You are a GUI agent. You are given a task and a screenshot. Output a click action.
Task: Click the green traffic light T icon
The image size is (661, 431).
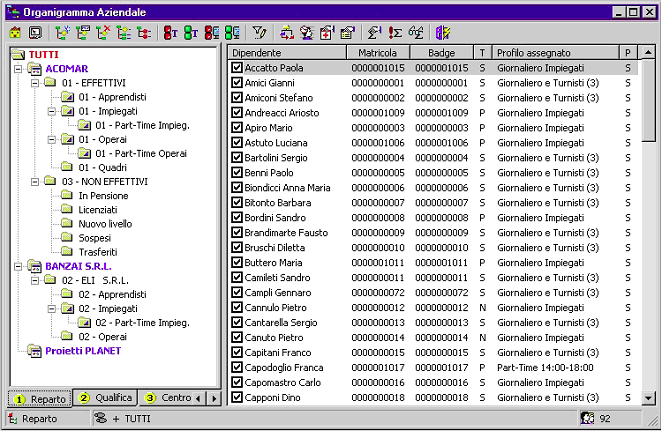click(x=191, y=32)
